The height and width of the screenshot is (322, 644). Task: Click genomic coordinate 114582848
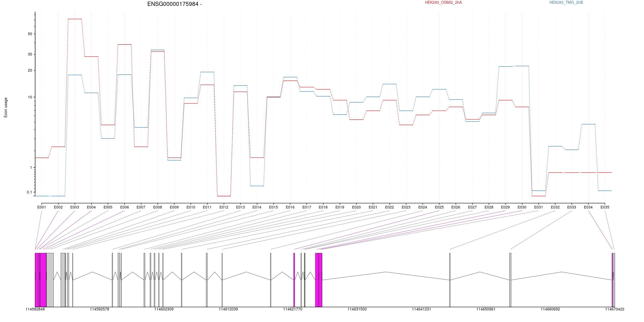tap(35, 309)
